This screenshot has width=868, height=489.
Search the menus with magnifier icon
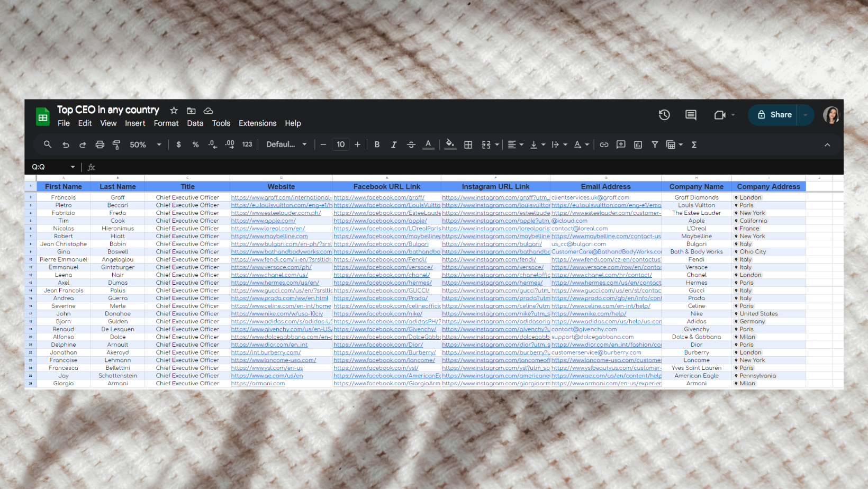pos(48,144)
